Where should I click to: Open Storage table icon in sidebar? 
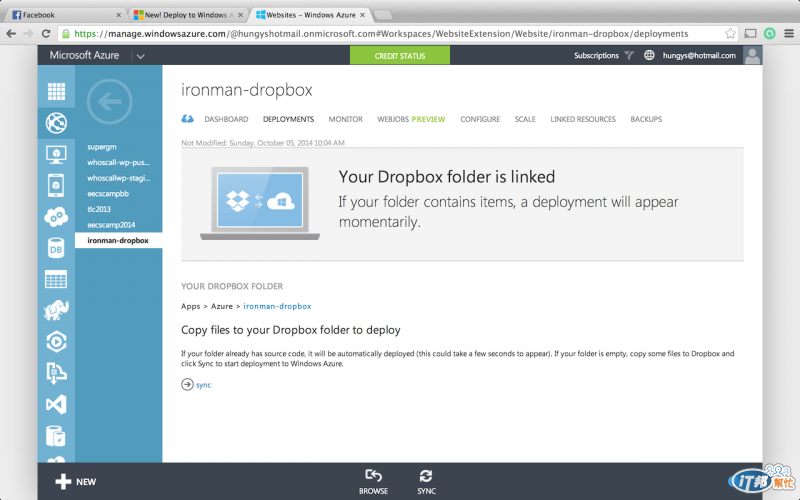tap(56, 280)
